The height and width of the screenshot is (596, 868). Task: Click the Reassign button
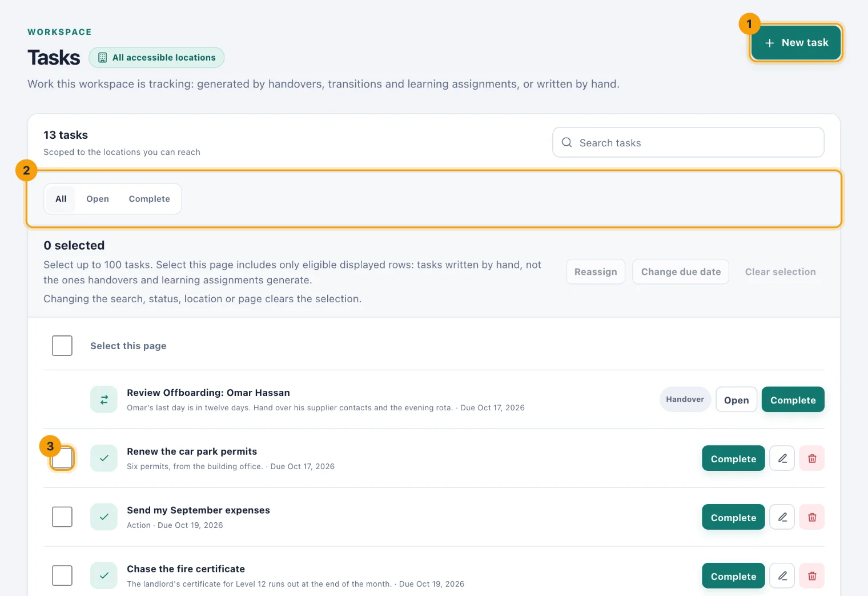tap(596, 271)
